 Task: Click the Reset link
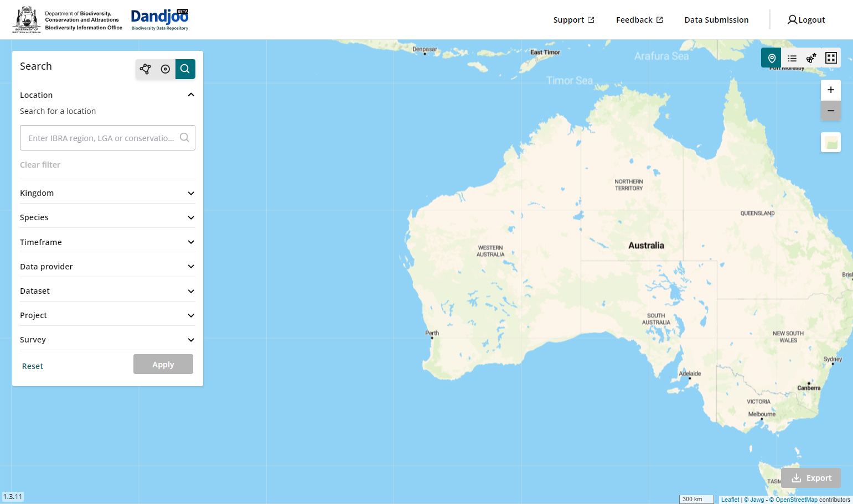[x=33, y=366]
